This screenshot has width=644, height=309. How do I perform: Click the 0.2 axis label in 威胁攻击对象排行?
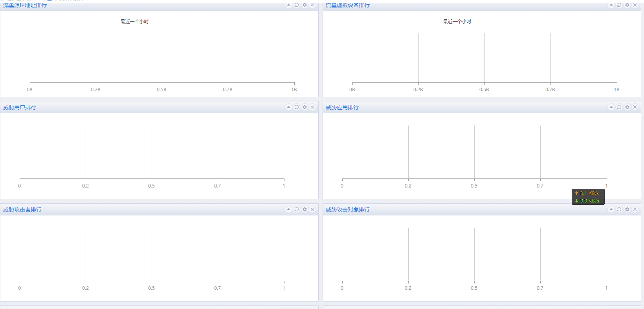click(408, 288)
